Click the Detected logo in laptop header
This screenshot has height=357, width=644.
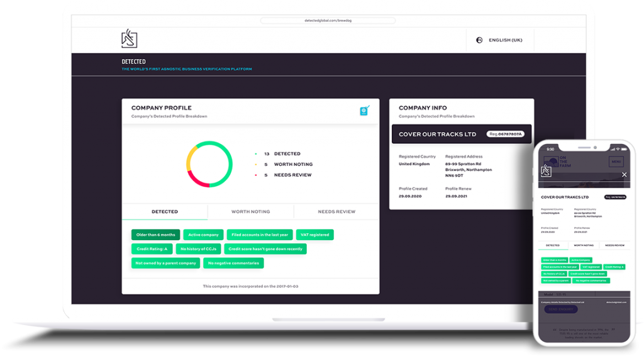(130, 38)
